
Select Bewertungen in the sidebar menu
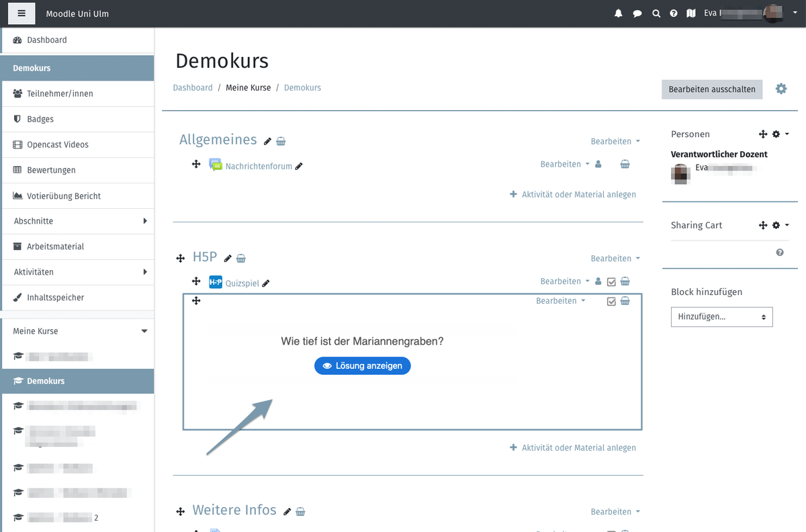tap(51, 170)
